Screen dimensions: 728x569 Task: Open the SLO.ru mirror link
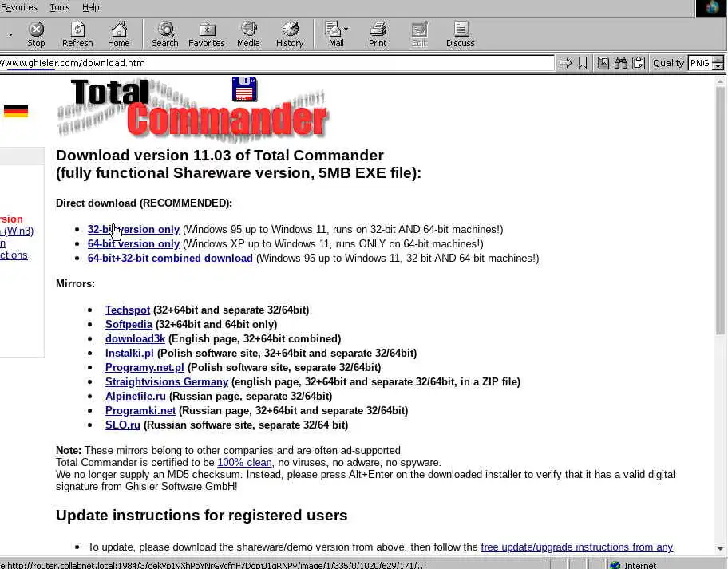click(123, 425)
